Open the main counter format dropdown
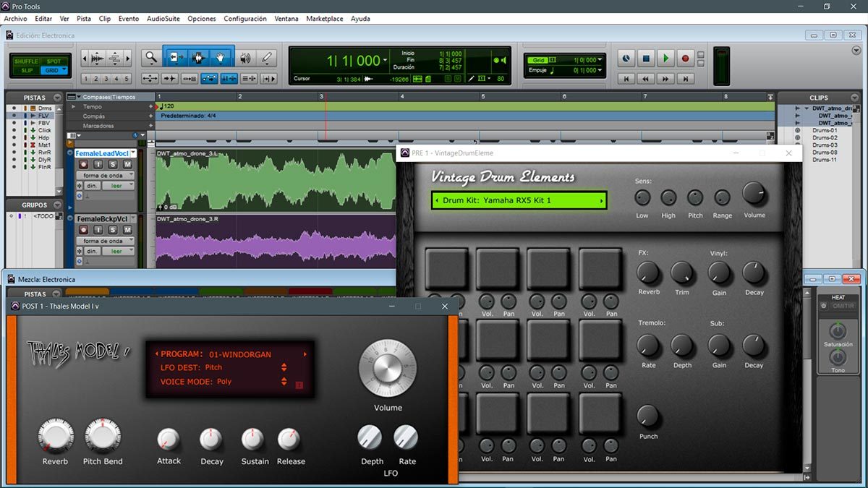868x488 pixels. [x=386, y=61]
